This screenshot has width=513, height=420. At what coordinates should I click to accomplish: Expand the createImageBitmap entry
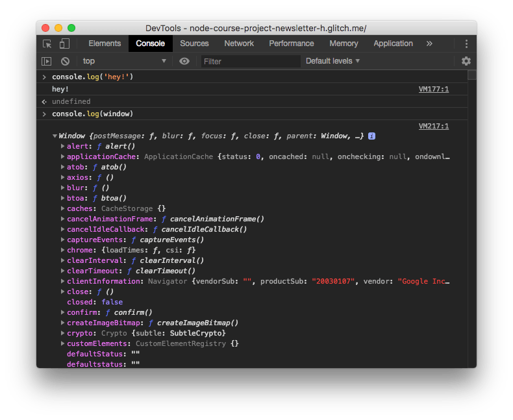(x=62, y=323)
